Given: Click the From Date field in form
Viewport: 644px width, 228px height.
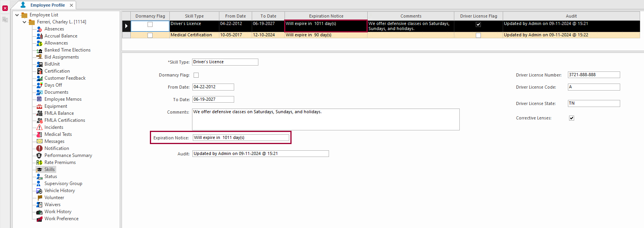Looking at the screenshot, I should pyautogui.click(x=213, y=87).
